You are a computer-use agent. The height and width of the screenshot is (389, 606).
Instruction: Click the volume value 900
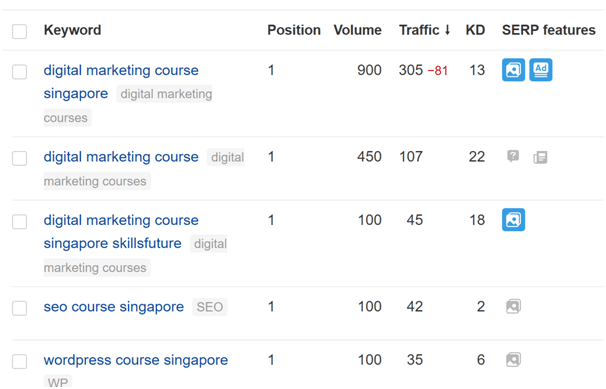point(369,70)
